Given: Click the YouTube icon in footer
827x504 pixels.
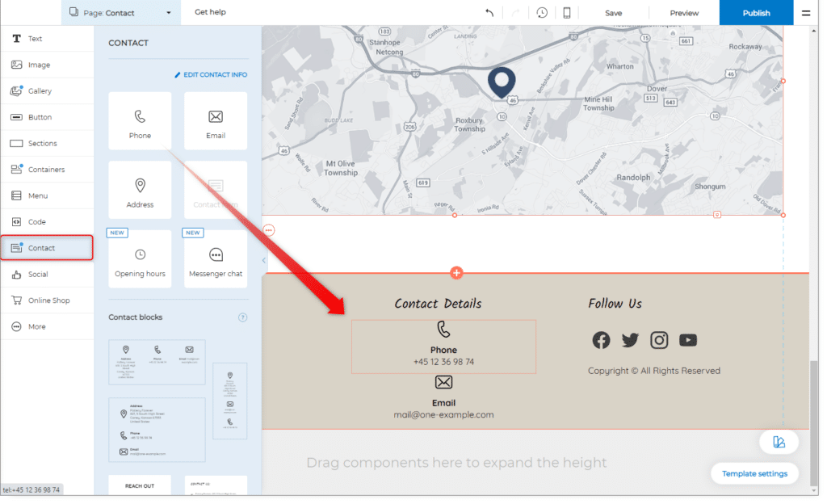Looking at the screenshot, I should pos(688,340).
